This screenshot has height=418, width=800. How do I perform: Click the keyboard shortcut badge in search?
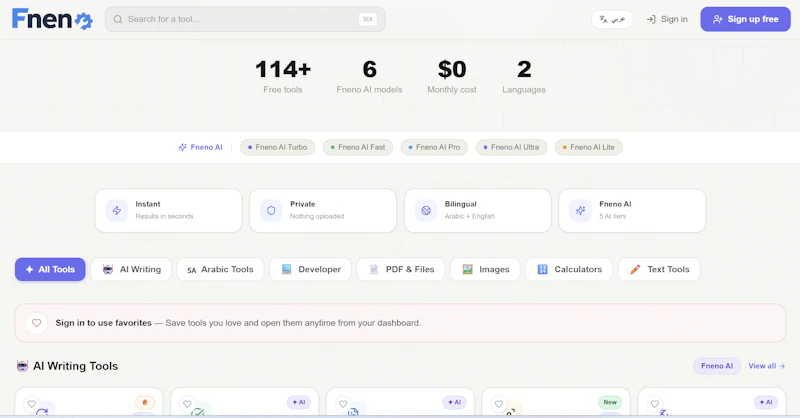(367, 19)
